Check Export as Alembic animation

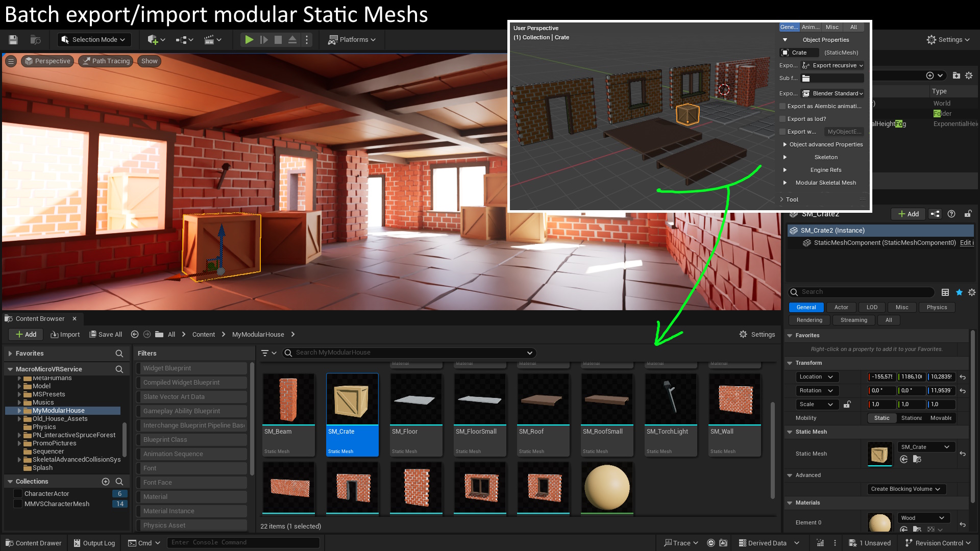click(x=783, y=106)
